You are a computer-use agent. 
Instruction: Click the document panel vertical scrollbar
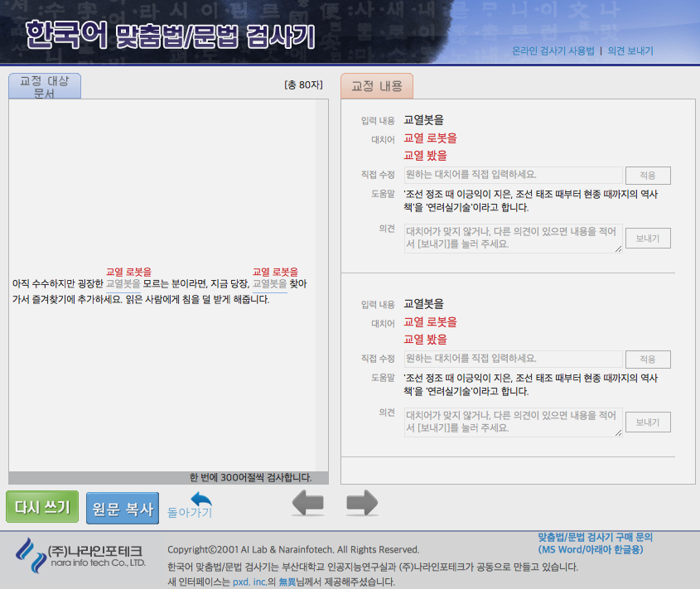321,285
